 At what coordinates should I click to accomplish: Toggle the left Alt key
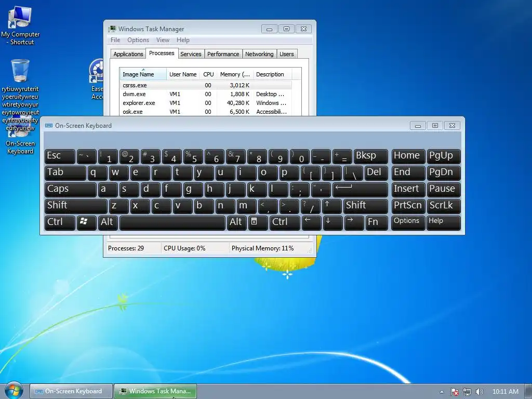[108, 223]
